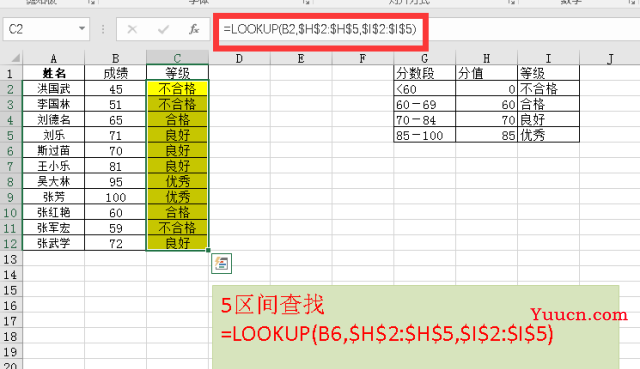Viewport: 640px width, 369px height.
Task: Click name cell 张军宏
Action: pyautogui.click(x=53, y=228)
